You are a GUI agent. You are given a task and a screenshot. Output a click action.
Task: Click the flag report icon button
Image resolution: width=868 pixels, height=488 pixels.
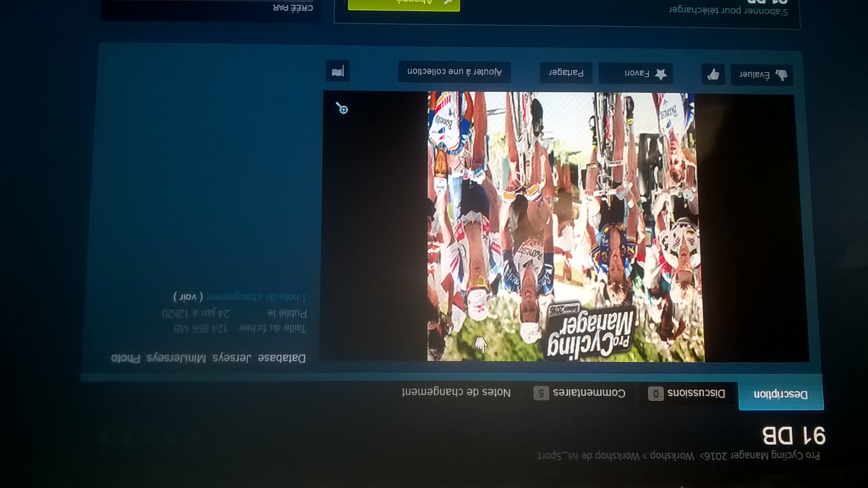point(338,71)
